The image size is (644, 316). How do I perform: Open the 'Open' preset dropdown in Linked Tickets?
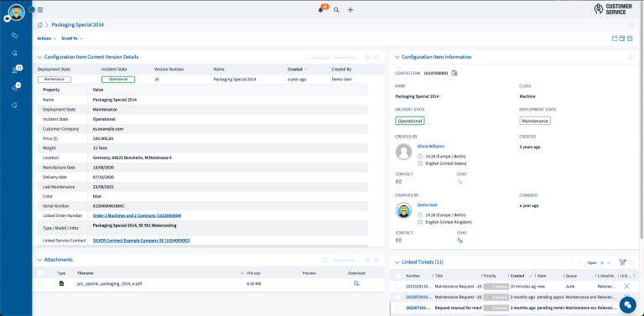coord(609,262)
